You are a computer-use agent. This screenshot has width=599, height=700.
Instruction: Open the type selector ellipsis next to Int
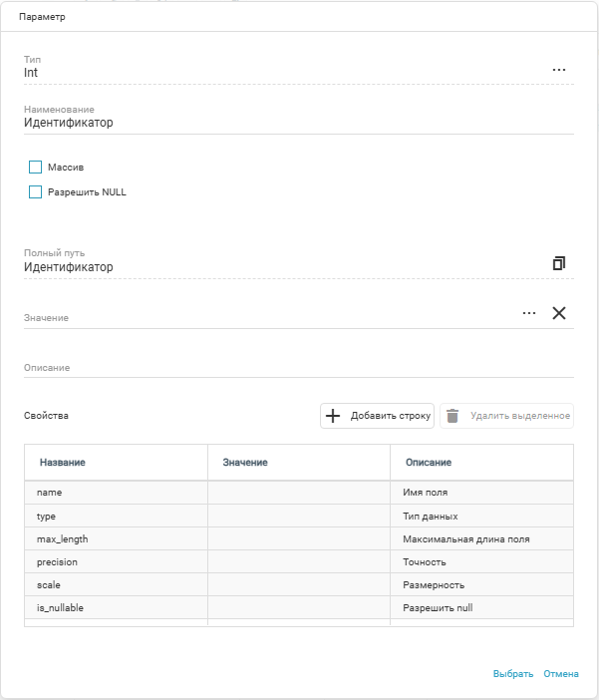pyautogui.click(x=558, y=70)
